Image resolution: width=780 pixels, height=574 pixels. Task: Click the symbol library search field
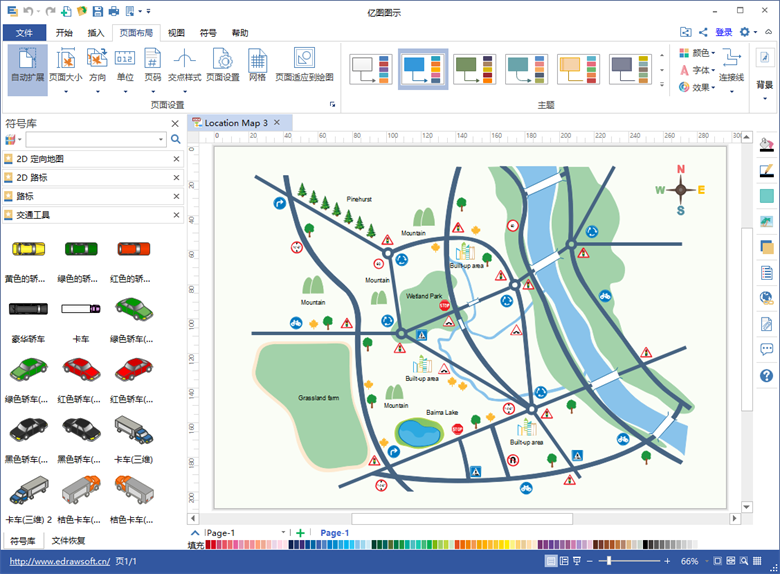click(96, 139)
